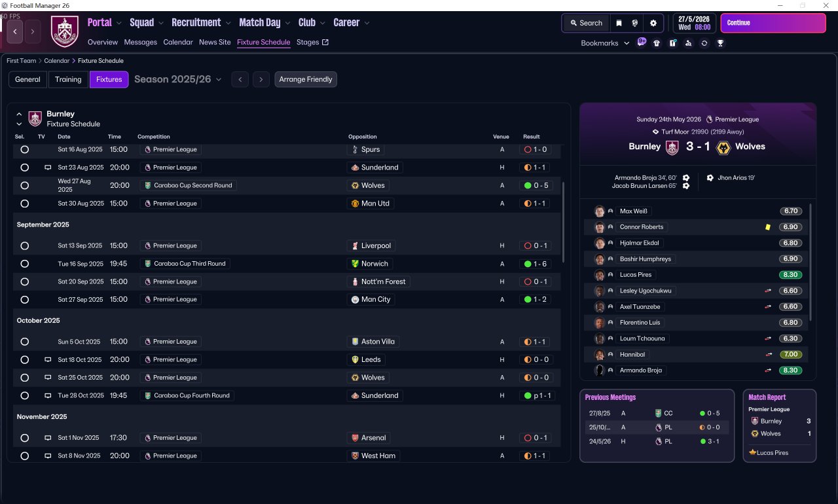Click the Burnley team switch up arrow
The image size is (838, 504).
19,114
